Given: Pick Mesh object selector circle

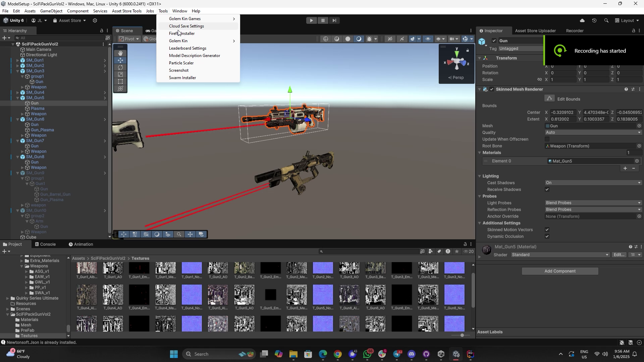Looking at the screenshot, I should [x=639, y=126].
